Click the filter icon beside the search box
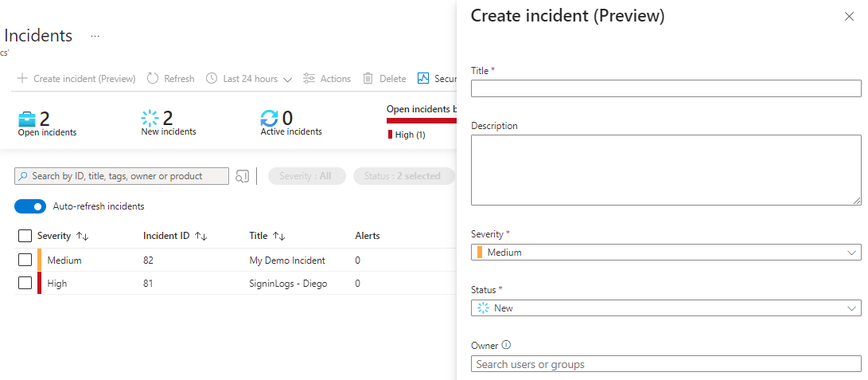The height and width of the screenshot is (380, 868). 242,176
